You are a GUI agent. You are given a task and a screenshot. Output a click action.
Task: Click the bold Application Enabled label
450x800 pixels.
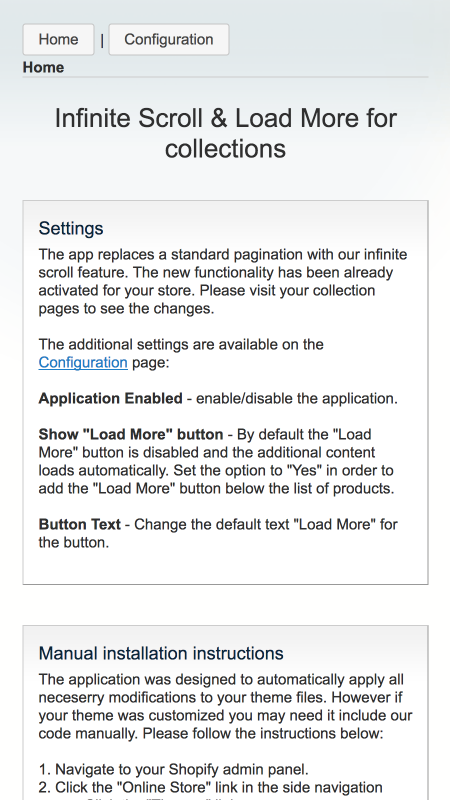click(x=110, y=398)
